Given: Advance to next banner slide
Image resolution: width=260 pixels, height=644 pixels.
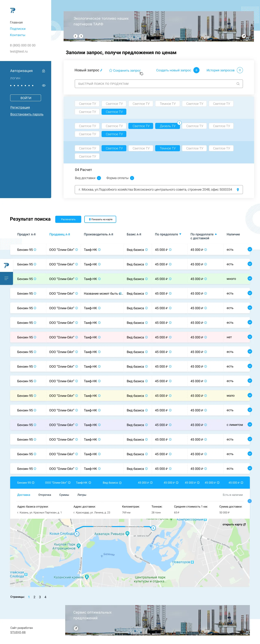Looking at the screenshot, I should (x=81, y=36).
